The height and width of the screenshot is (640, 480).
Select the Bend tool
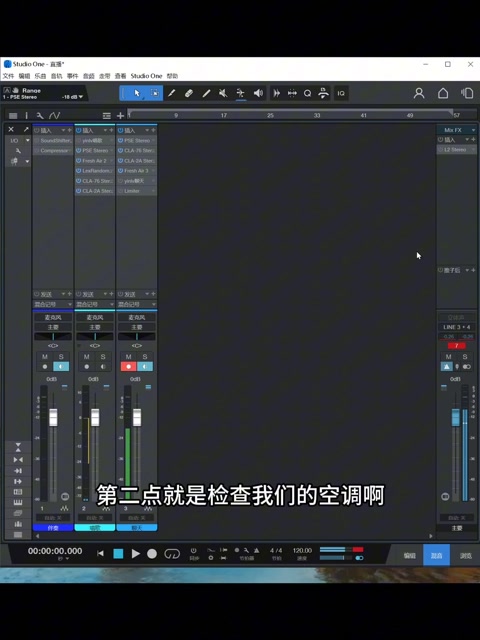[x=240, y=93]
